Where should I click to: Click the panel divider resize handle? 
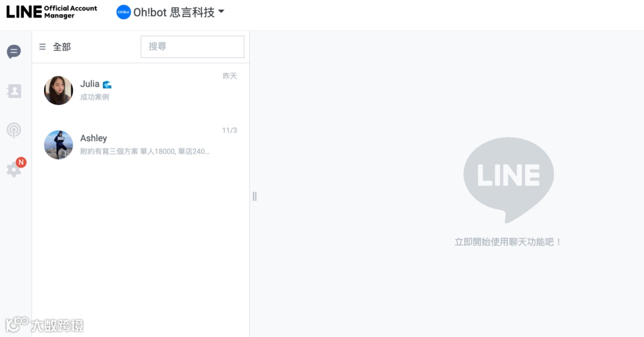pyautogui.click(x=255, y=196)
